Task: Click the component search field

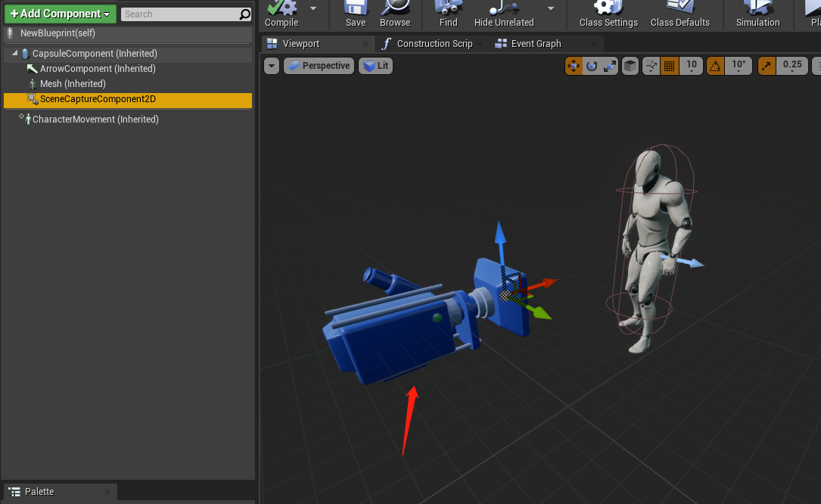Action: tap(182, 14)
